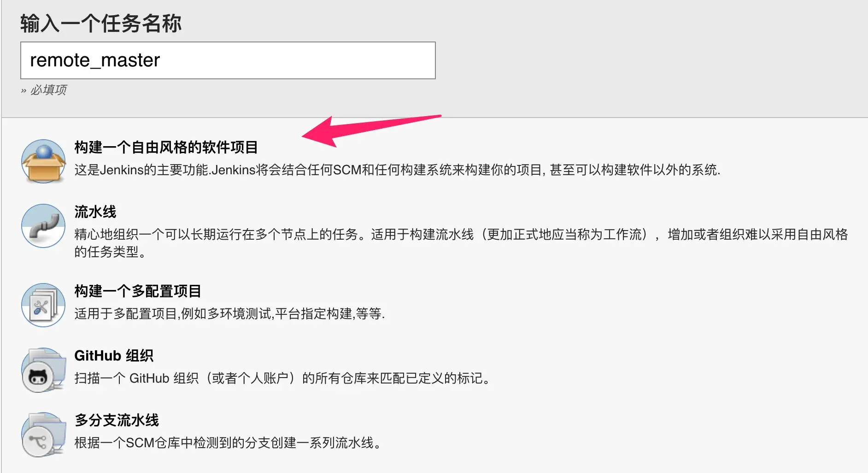Click the GitHub organization scan description text
The image size is (868, 473).
coord(283,378)
